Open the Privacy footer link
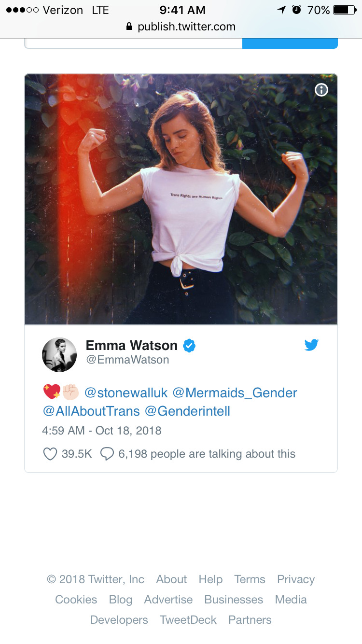 click(296, 579)
